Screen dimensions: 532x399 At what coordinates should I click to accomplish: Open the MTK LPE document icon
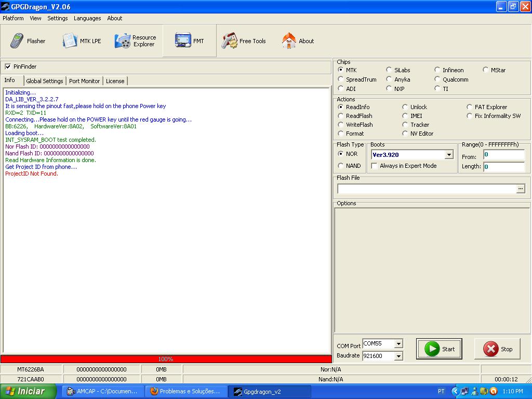coord(70,41)
